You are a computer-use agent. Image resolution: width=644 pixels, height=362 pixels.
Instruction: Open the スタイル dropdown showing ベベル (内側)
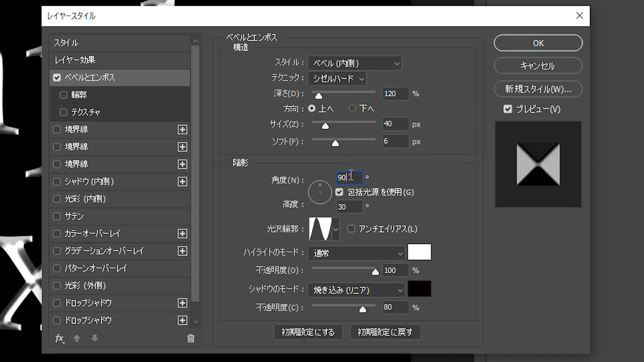coord(355,63)
